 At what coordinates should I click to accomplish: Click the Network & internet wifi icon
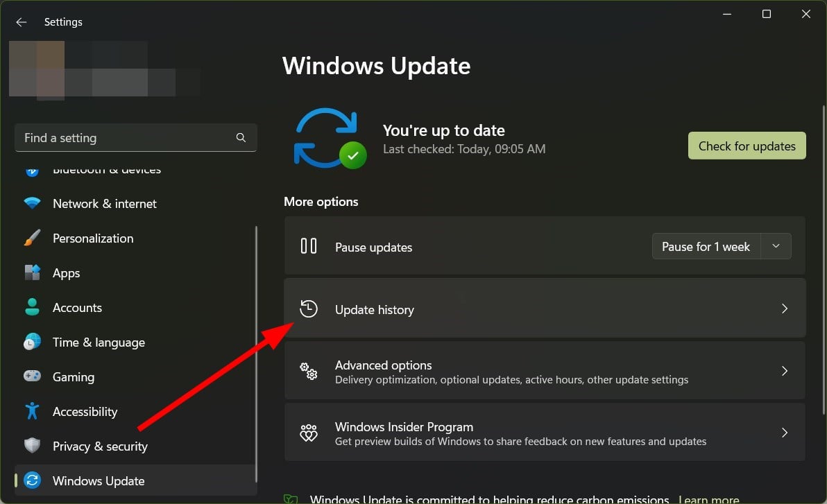click(x=32, y=204)
